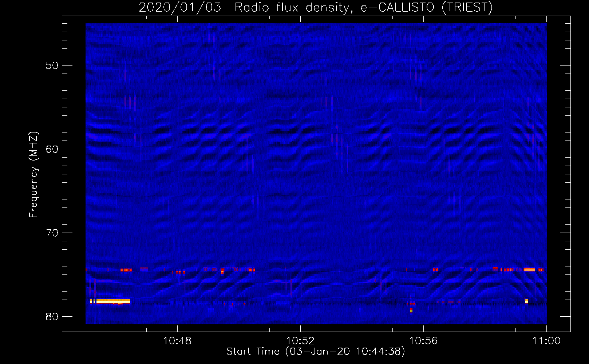Screen dimensions: 589x364
Task: Click the "Frequency (MHZ)" axis label
Action: [x=33, y=175]
